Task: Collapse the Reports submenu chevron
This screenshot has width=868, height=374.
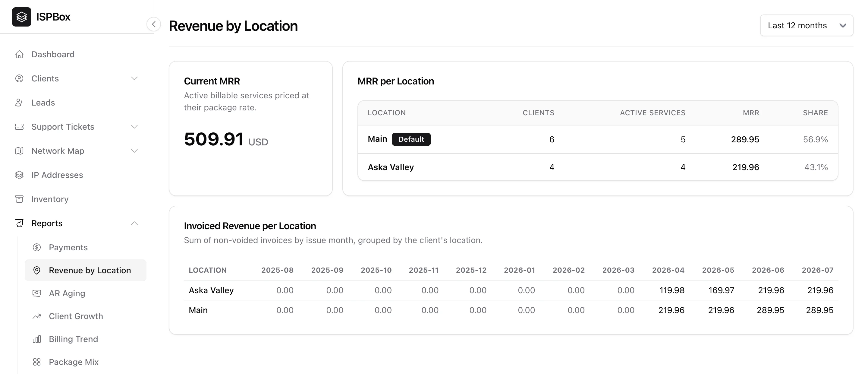Action: coord(134,223)
